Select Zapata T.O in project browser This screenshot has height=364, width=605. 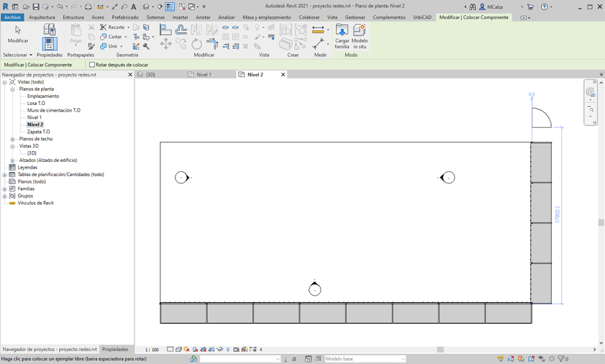pos(38,132)
